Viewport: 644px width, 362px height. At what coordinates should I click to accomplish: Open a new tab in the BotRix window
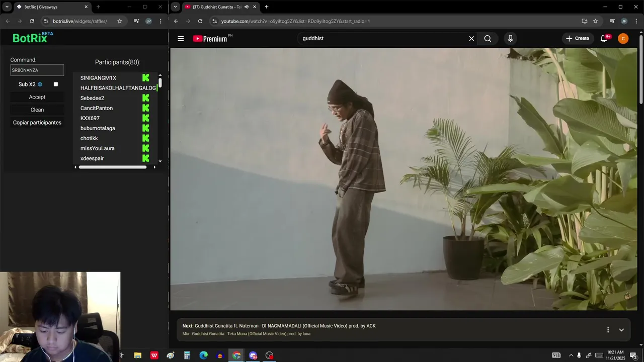[x=98, y=7]
